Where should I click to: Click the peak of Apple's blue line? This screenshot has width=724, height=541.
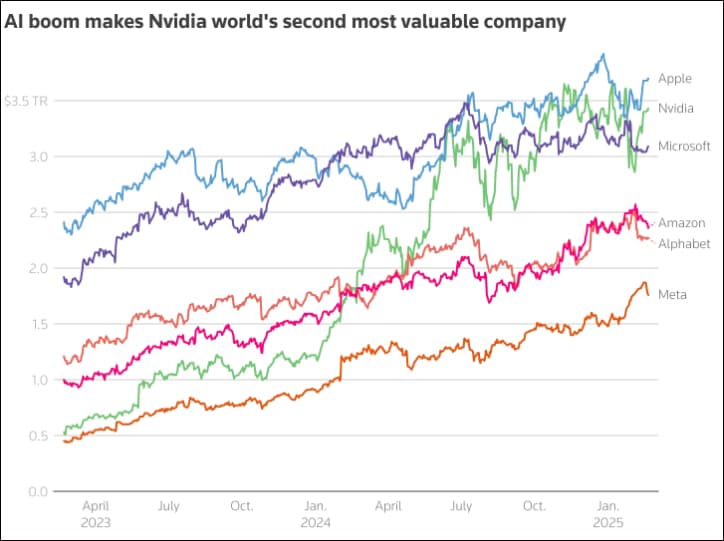(603, 54)
